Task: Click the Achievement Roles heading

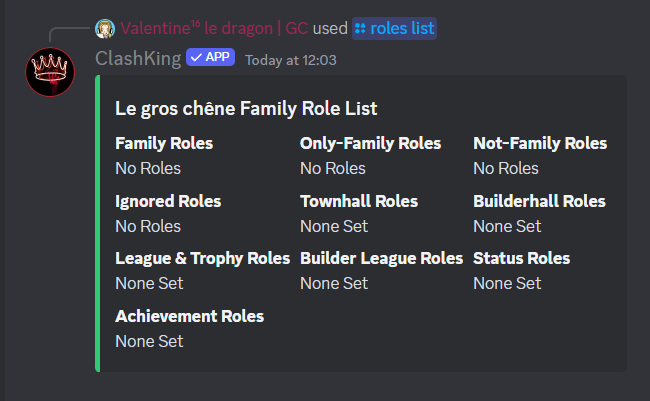Action: coord(189,316)
